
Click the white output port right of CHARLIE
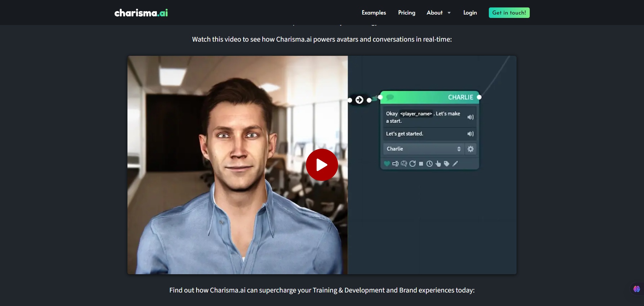(x=479, y=97)
